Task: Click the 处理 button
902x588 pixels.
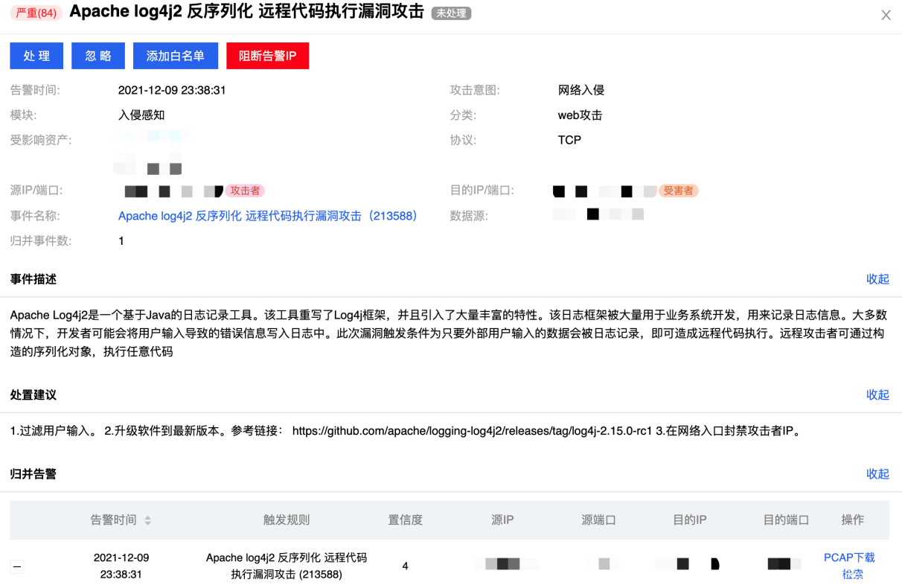Action: [x=36, y=56]
